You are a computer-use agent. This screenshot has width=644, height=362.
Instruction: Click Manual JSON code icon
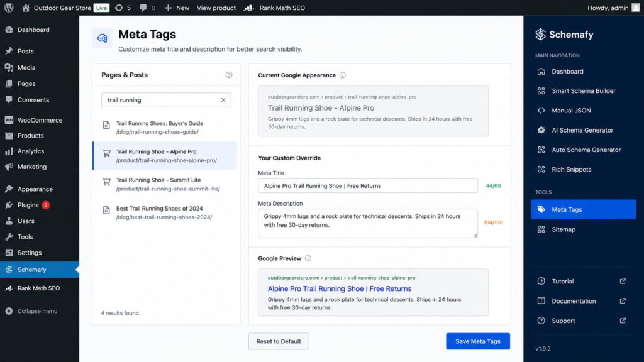541,111
